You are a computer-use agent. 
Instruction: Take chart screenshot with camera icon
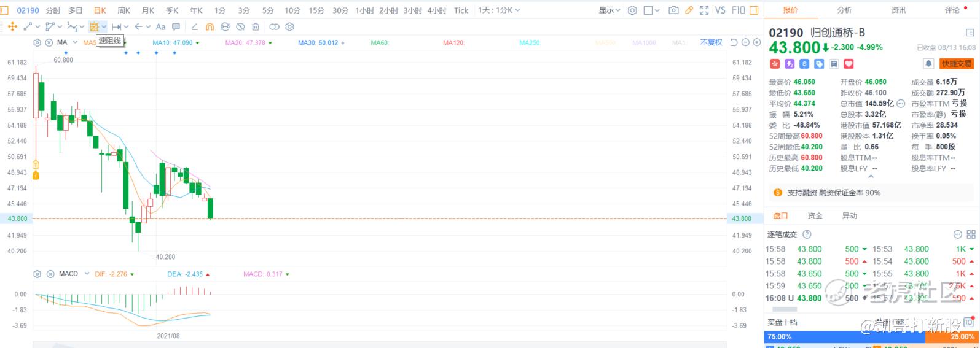point(673,10)
